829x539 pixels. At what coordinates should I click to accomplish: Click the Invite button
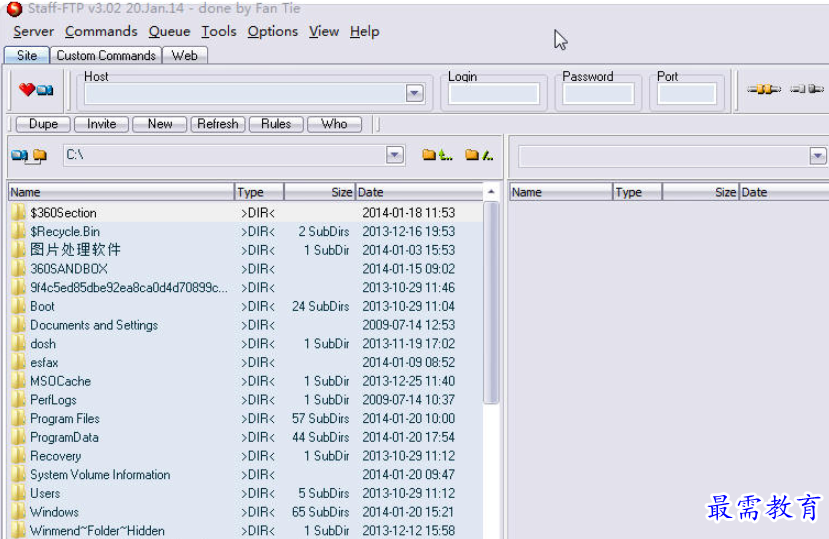(x=102, y=124)
